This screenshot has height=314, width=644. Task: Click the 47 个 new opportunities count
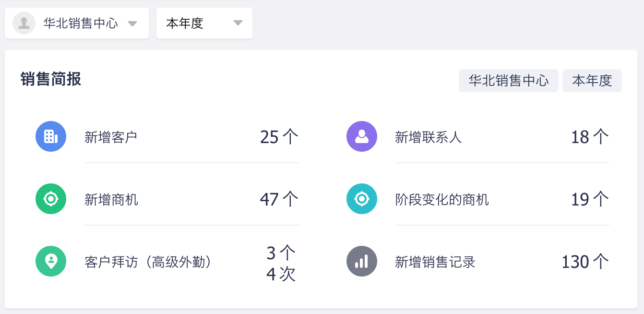tap(279, 199)
